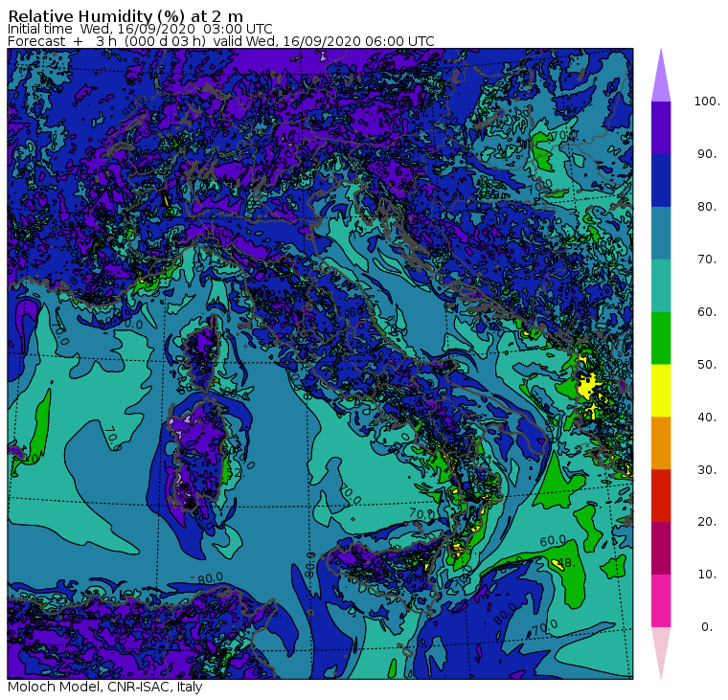Screen dimensions: 728x700
Task: Select the magenta 0–10 colorbar band
Action: (x=661, y=601)
